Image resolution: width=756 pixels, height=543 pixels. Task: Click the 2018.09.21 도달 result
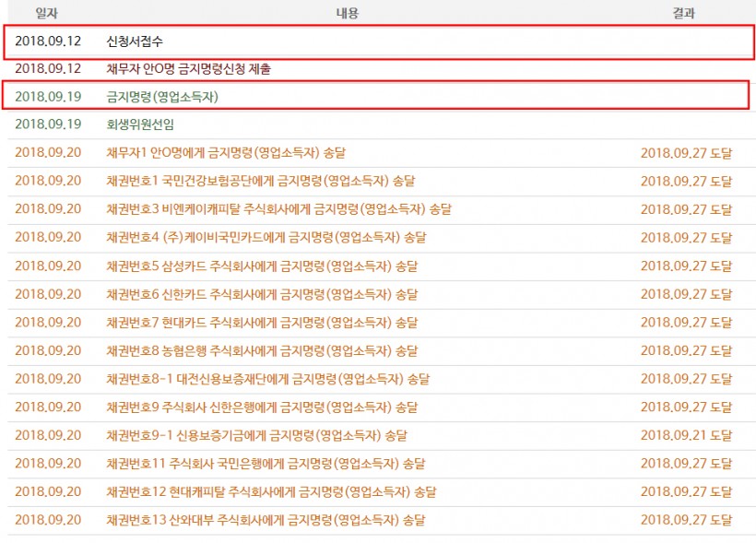click(x=686, y=436)
